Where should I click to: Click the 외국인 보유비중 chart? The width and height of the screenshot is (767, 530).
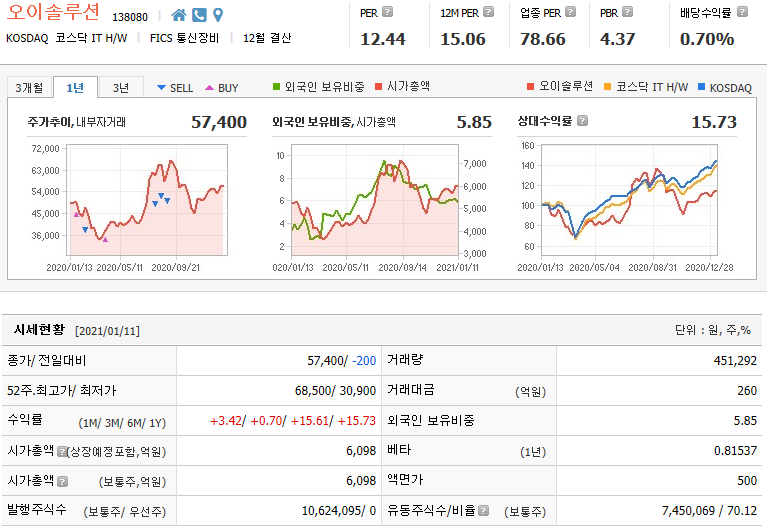(375, 200)
